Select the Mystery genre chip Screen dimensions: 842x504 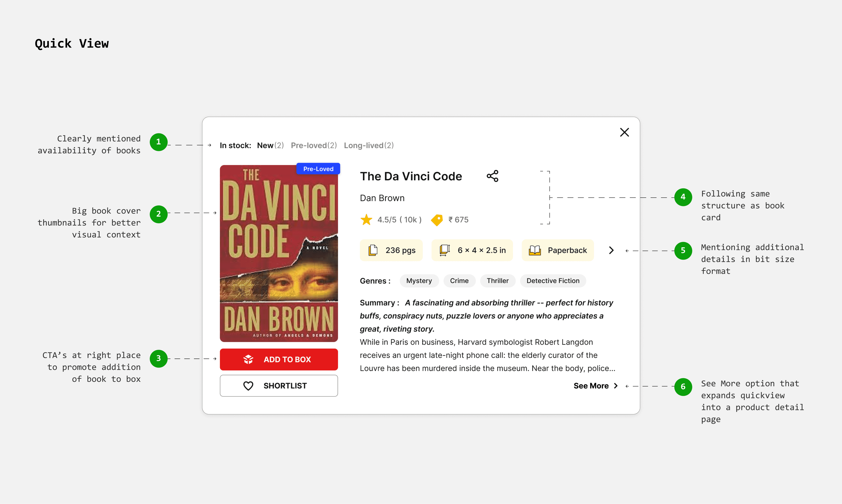click(419, 281)
